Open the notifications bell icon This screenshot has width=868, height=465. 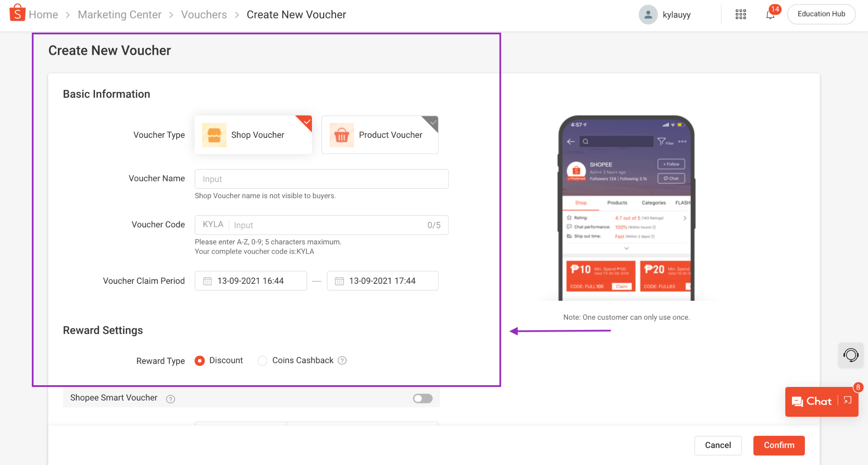770,15
